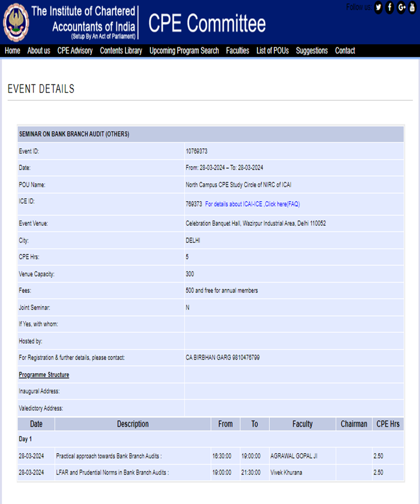Select the end time 21:30:00
Image resolution: width=420 pixels, height=504 pixels.
click(x=251, y=472)
